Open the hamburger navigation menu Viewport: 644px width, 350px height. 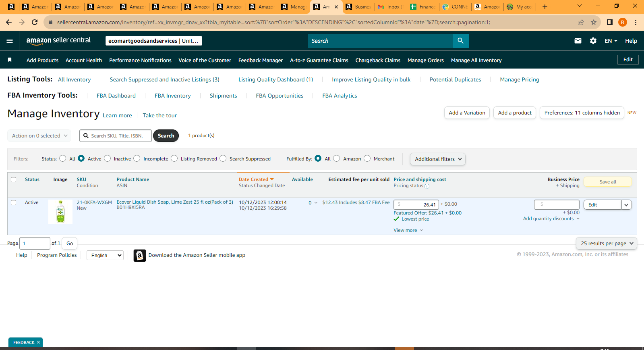[x=10, y=41]
